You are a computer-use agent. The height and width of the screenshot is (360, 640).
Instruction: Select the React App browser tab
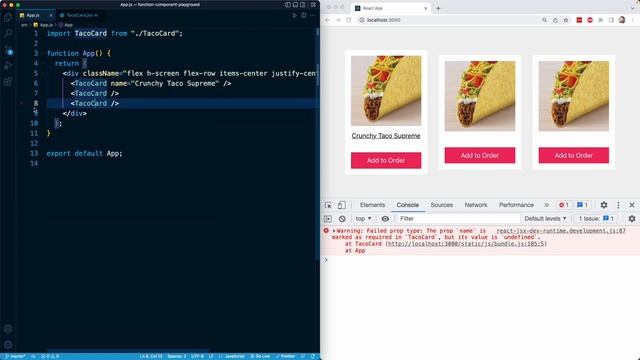tap(390, 8)
